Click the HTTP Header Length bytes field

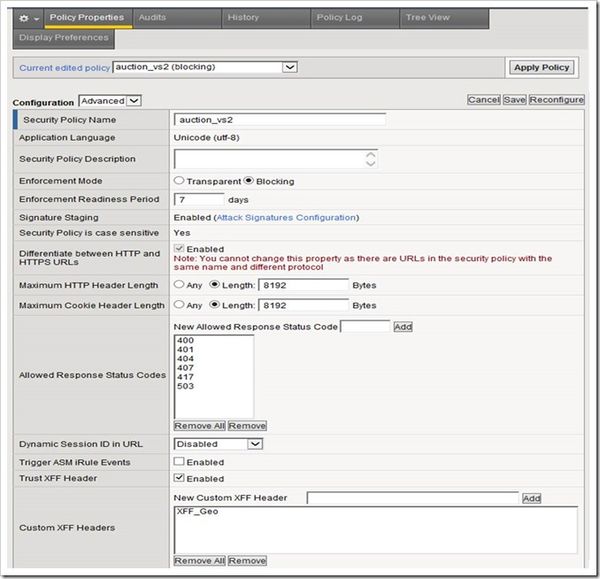(x=303, y=285)
